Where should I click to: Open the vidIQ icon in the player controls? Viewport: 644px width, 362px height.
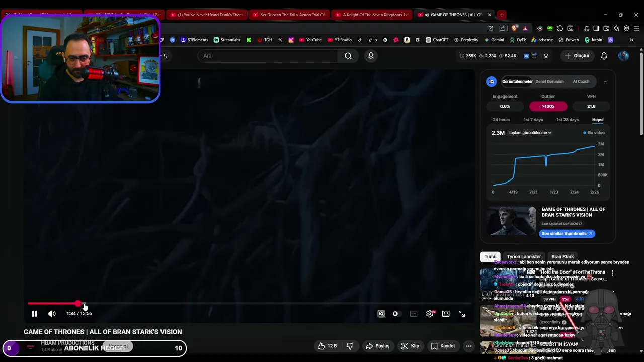tap(381, 314)
